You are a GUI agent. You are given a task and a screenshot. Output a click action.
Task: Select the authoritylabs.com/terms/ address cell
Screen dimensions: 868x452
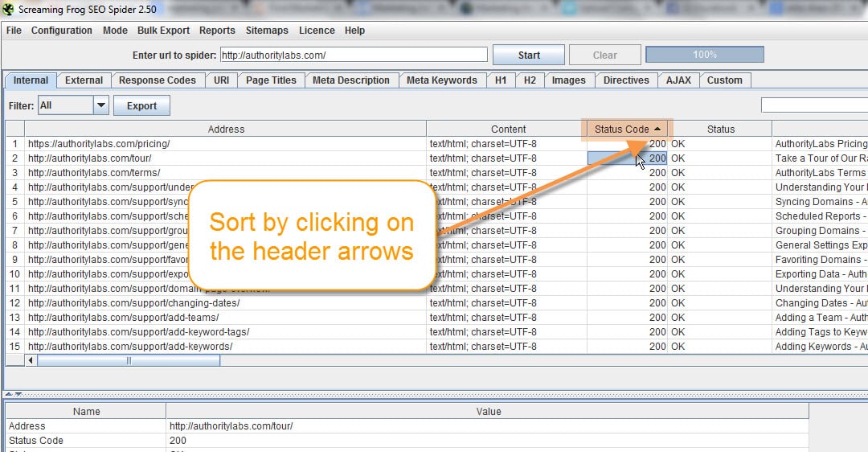(225, 172)
